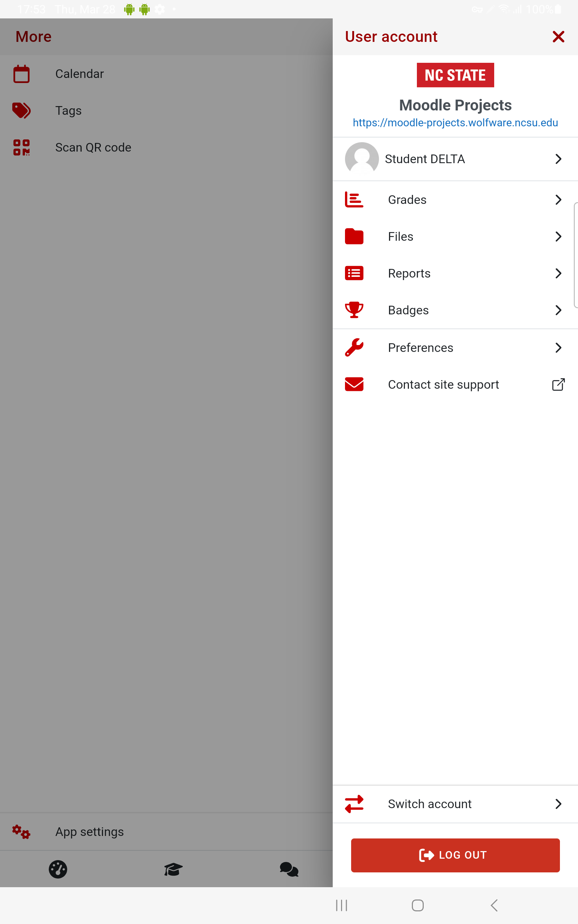The image size is (578, 924).
Task: Tap the Tags icon
Action: point(21,110)
